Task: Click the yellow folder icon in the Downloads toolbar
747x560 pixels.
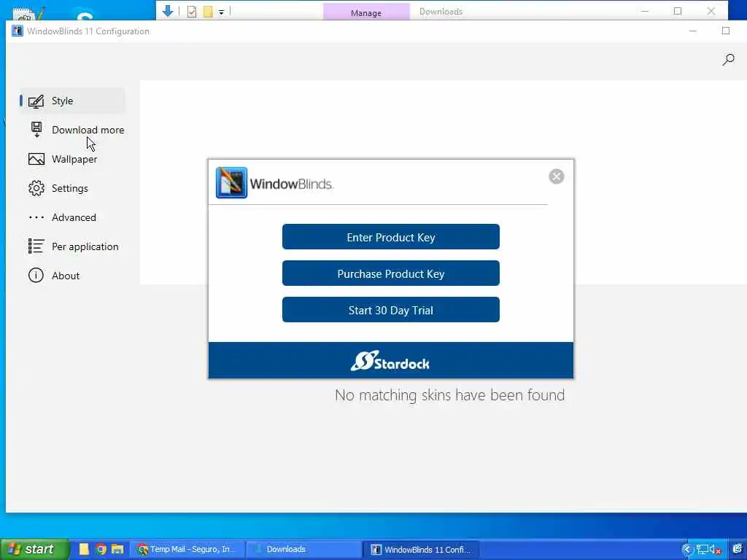Action: [x=208, y=12]
